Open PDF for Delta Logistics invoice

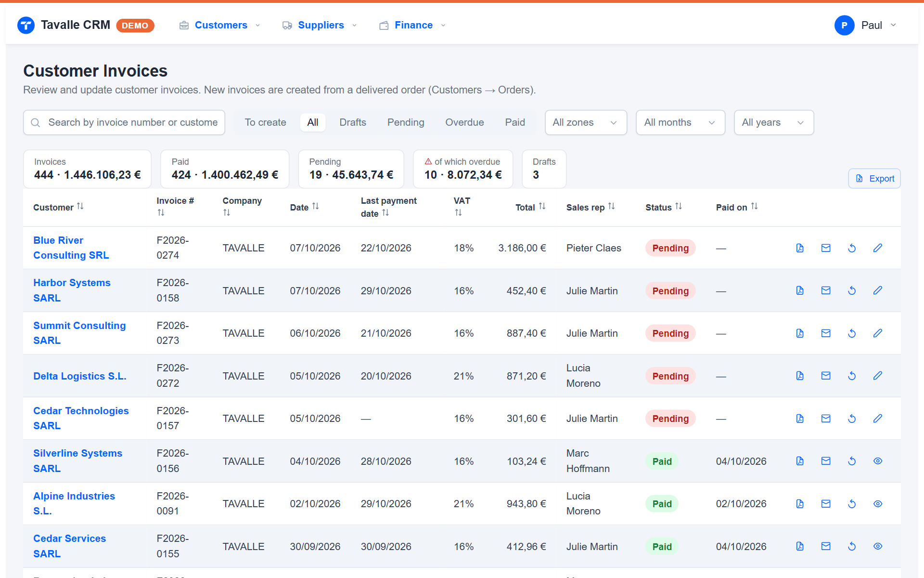[x=800, y=376]
